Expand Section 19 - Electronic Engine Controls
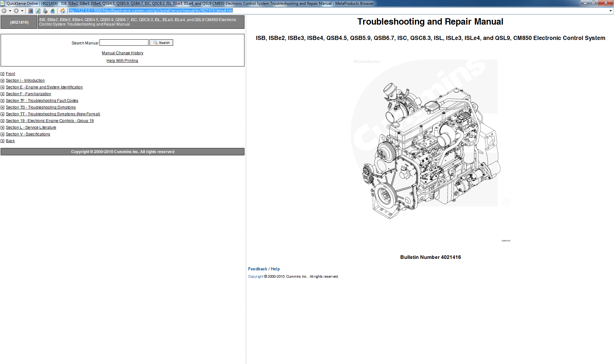Viewport: 614px width, 364px height. [3, 121]
